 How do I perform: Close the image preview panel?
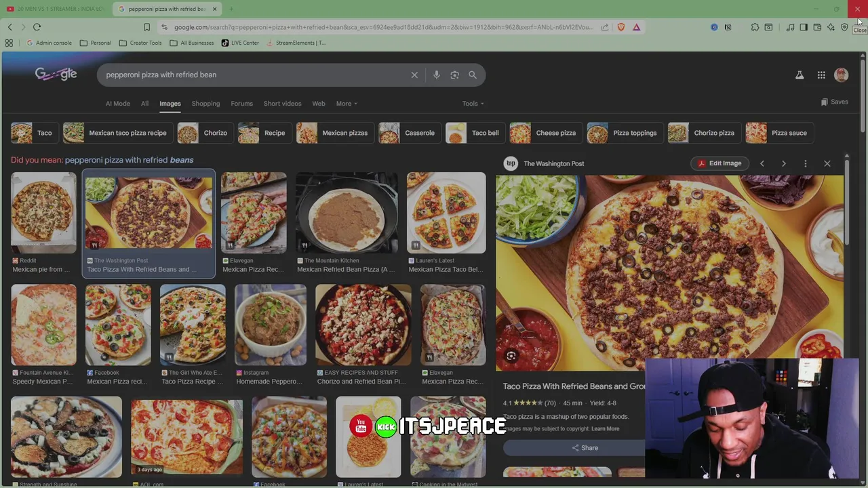(827, 163)
